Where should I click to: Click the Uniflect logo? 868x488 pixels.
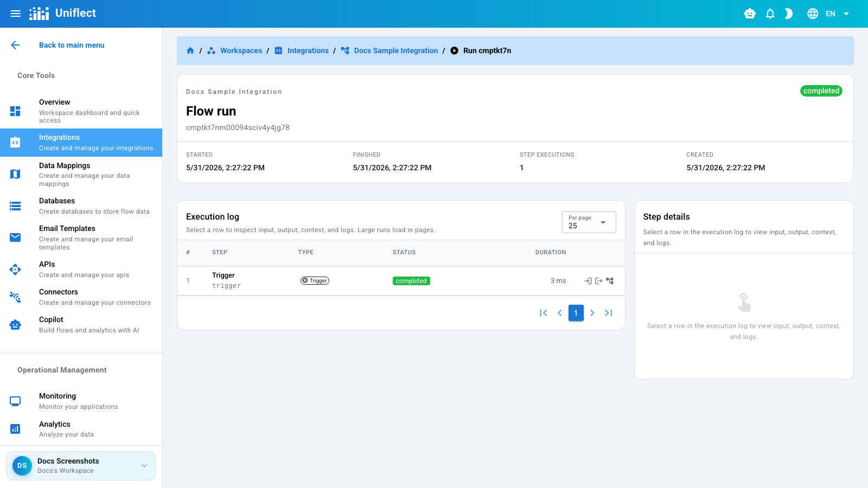click(x=62, y=13)
